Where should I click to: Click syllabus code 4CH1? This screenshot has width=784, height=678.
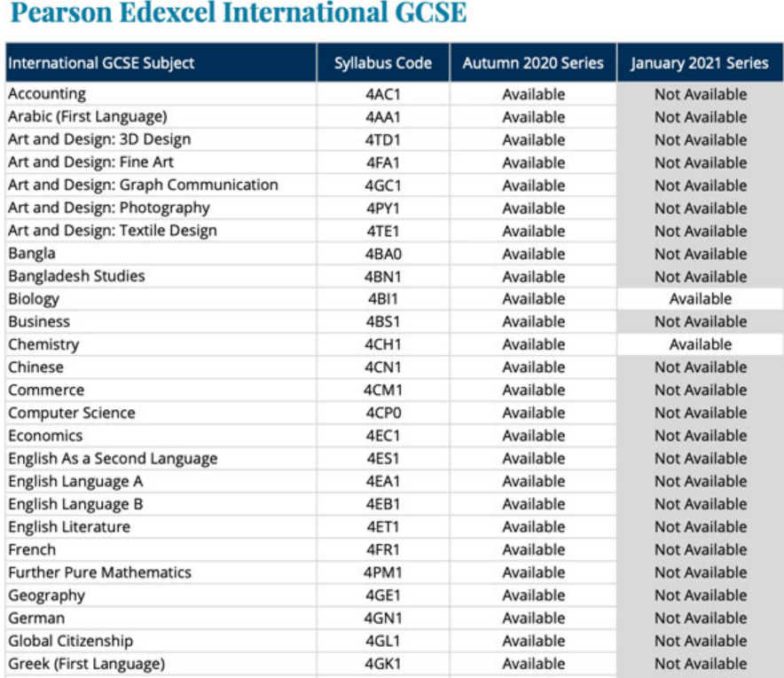click(383, 344)
